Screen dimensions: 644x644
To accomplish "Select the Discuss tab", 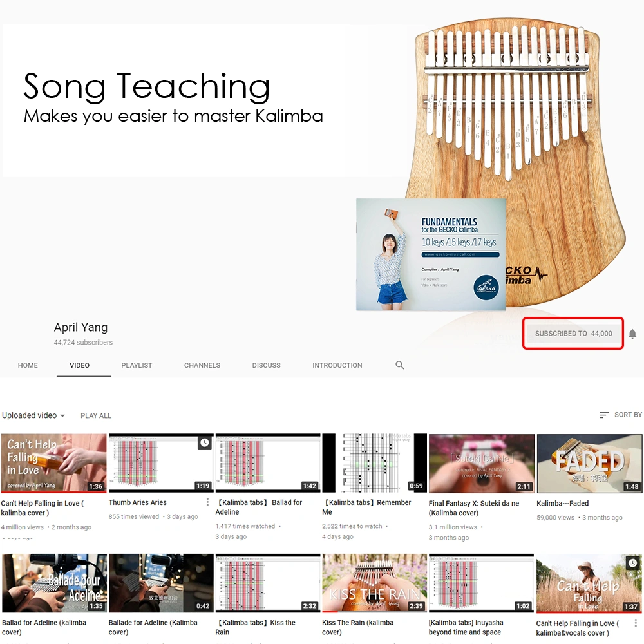I will pyautogui.click(x=266, y=365).
